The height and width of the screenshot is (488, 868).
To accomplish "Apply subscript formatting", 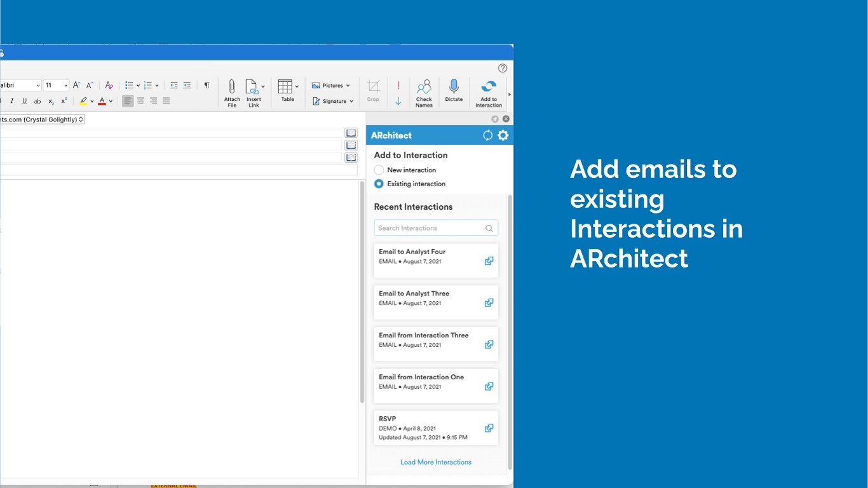I will point(51,101).
